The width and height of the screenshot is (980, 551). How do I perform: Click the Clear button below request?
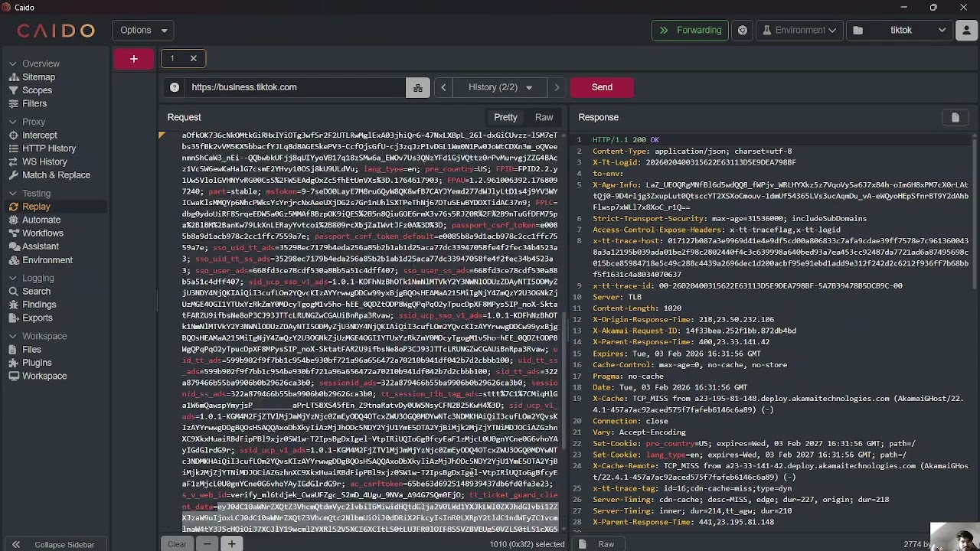pyautogui.click(x=177, y=544)
